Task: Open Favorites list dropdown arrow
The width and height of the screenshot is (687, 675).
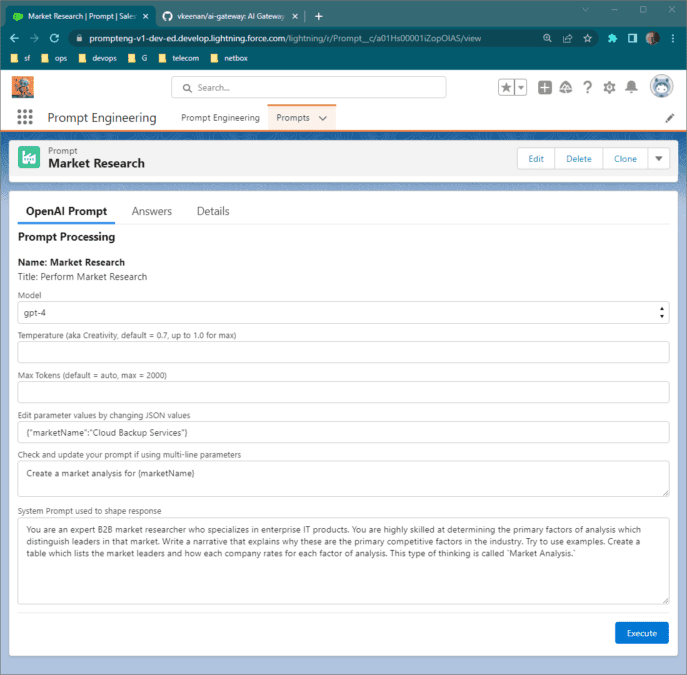Action: point(521,88)
